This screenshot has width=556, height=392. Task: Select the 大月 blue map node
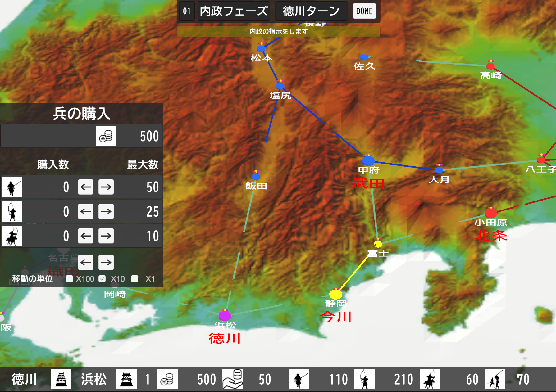(439, 170)
